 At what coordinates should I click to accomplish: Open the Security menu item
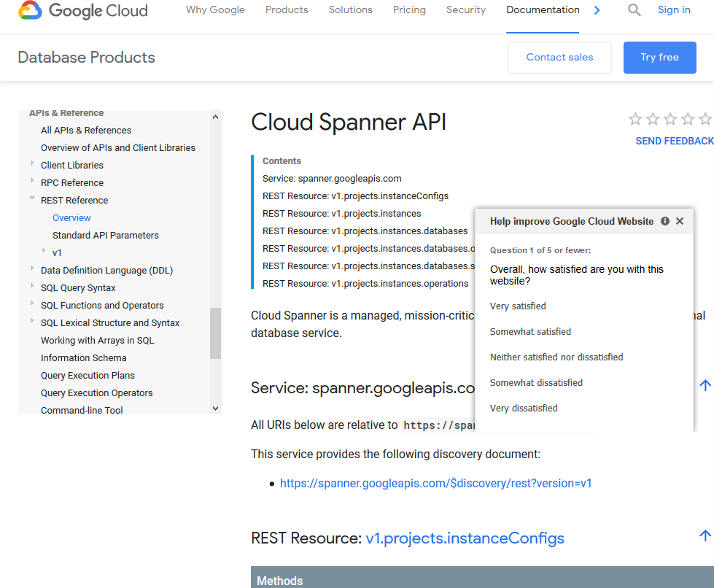coord(466,10)
